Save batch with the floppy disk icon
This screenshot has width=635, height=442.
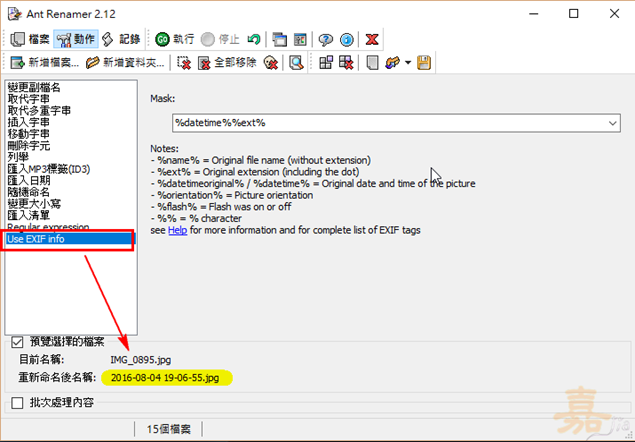424,63
